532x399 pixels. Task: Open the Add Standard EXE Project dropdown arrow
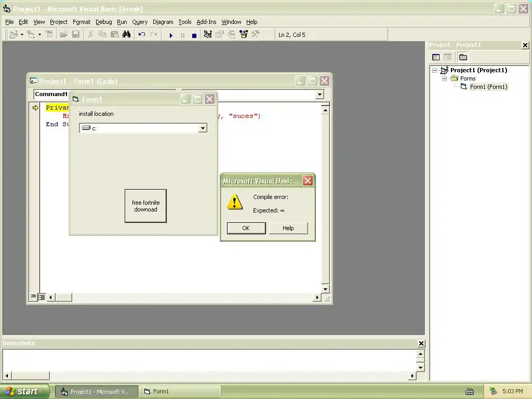point(22,34)
